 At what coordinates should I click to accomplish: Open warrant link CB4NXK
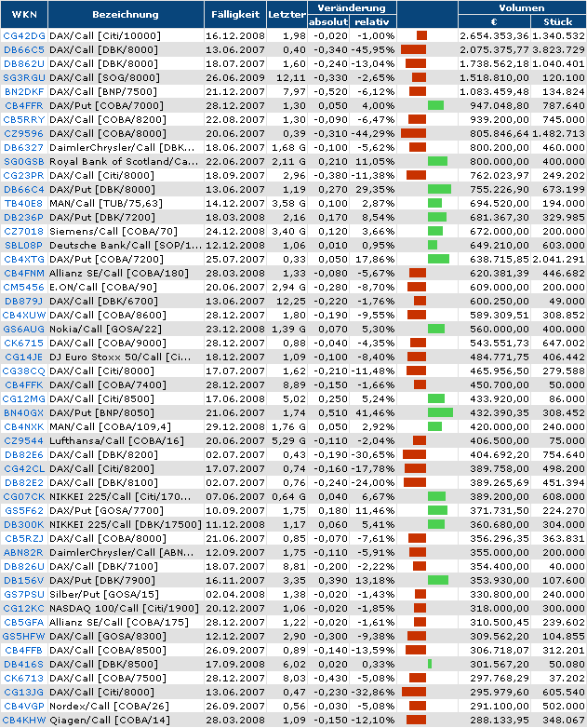click(24, 426)
